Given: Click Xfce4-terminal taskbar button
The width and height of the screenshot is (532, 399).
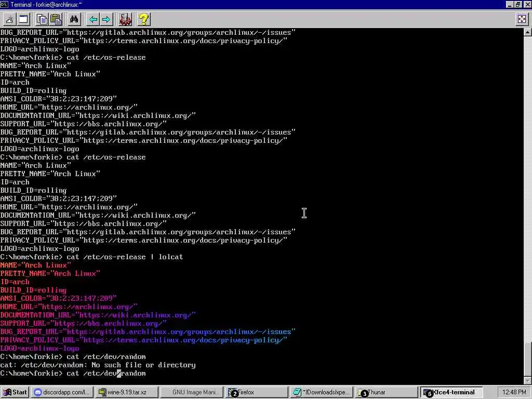Looking at the screenshot, I should click(x=451, y=392).
